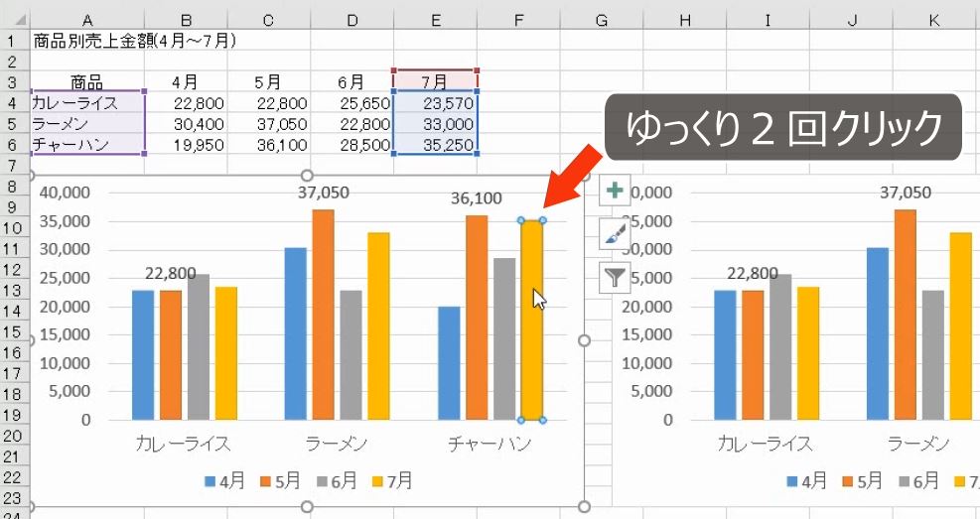Select row 1 header
This screenshot has height=519, width=980.
pos(14,42)
